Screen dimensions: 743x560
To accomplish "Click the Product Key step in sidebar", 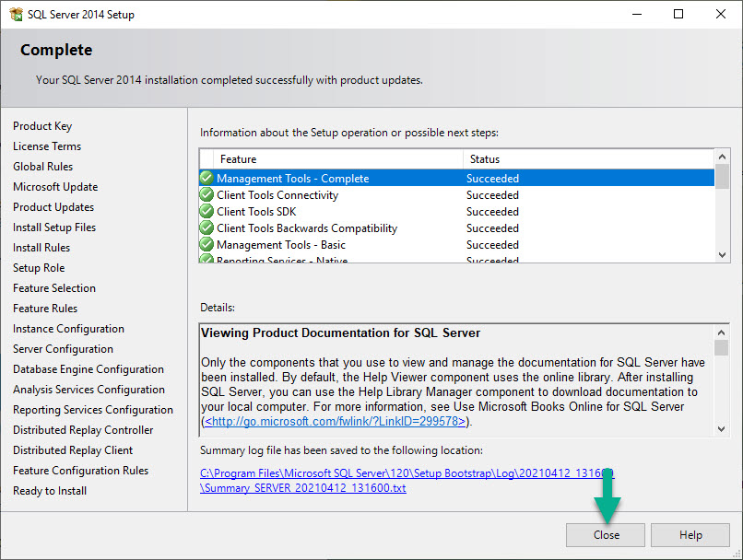I will click(42, 126).
